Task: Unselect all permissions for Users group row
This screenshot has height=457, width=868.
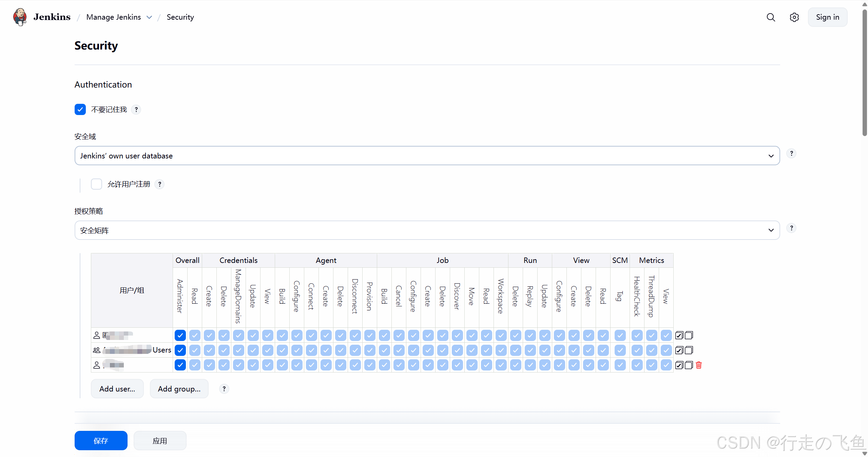Action: point(689,350)
